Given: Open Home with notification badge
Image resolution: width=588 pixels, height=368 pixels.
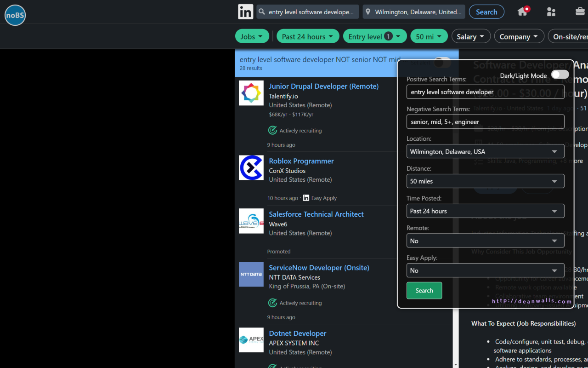Looking at the screenshot, I should pos(523,11).
